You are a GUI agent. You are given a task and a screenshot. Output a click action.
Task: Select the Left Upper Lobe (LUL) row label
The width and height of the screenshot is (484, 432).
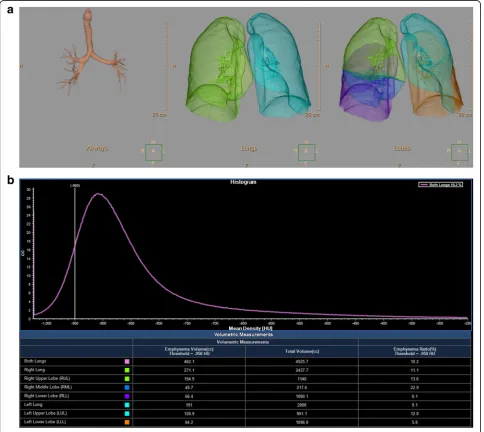[x=45, y=413]
